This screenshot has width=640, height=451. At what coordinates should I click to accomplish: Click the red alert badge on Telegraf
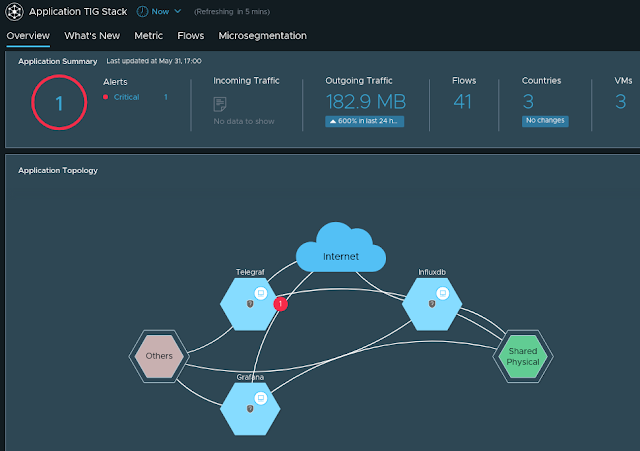coord(280,304)
